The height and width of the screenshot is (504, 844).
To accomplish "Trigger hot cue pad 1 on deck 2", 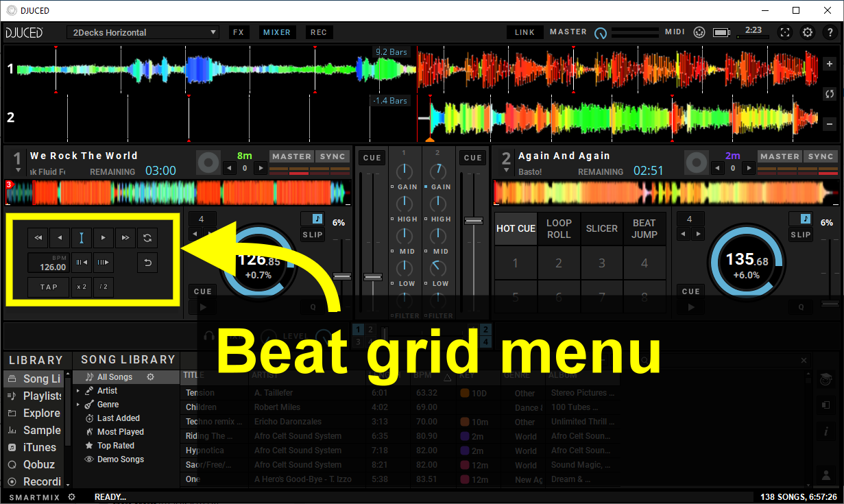I will 516,263.
